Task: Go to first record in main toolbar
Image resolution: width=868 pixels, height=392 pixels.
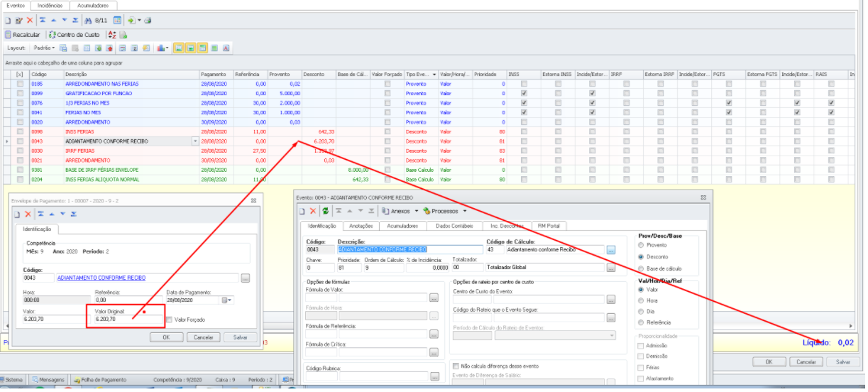Action: click(43, 21)
